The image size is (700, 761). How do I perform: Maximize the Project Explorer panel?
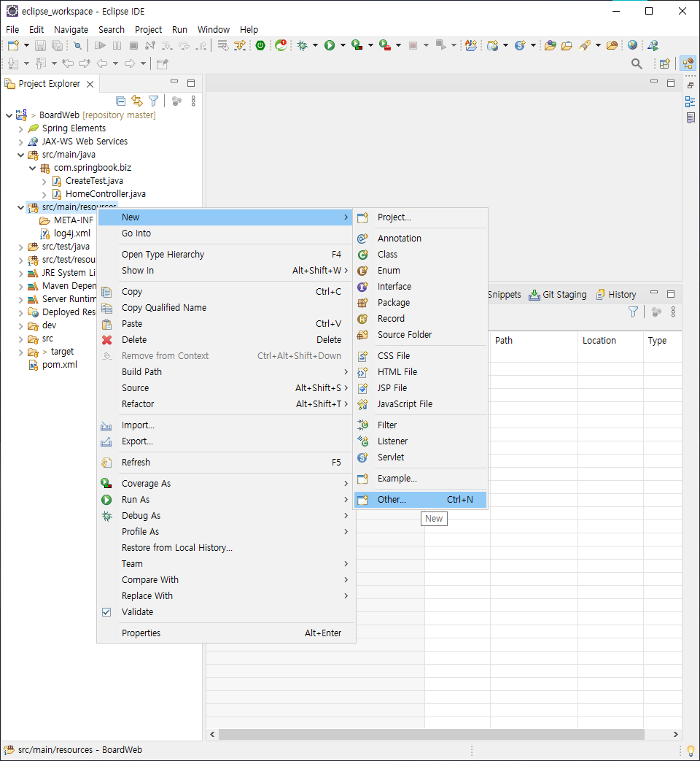tap(191, 83)
